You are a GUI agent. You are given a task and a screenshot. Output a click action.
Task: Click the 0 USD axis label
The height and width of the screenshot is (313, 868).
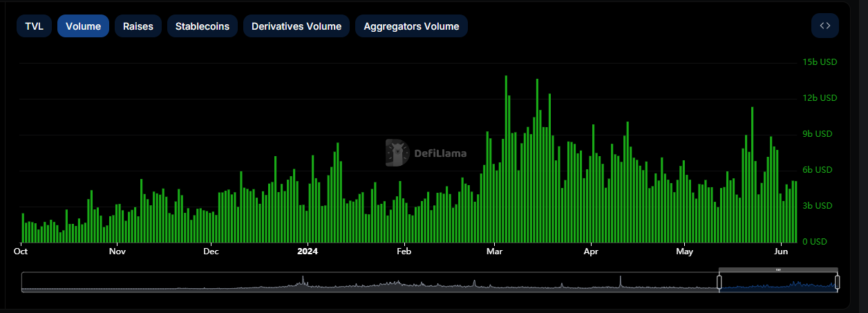click(x=814, y=242)
